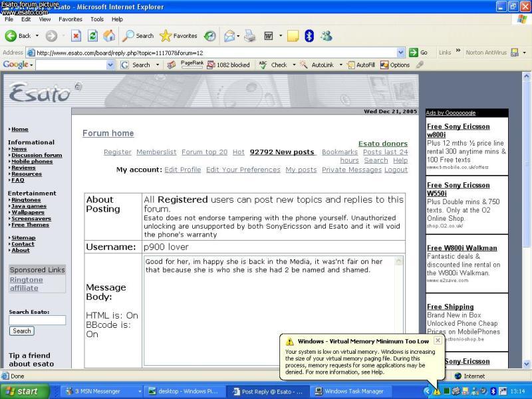The width and height of the screenshot is (532, 399).
Task: Click the 1082 blocked popup blocker
Action: click(x=228, y=65)
